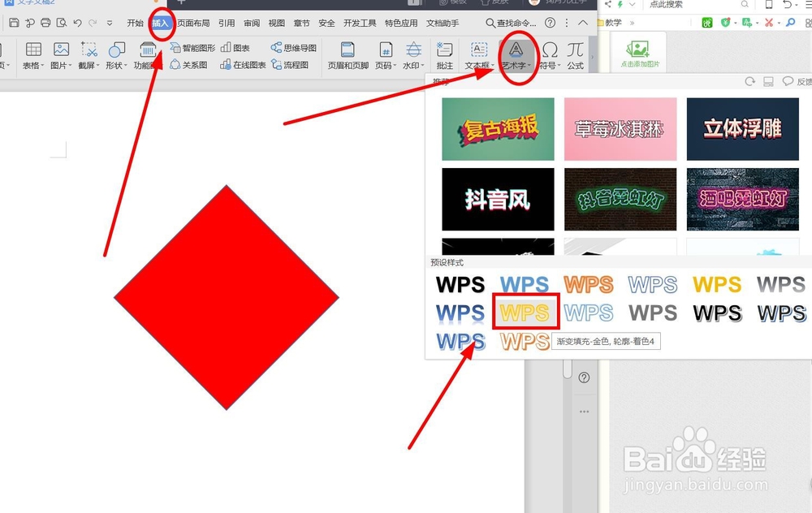
Task: Add a comment using the 批注 icon
Action: click(446, 50)
